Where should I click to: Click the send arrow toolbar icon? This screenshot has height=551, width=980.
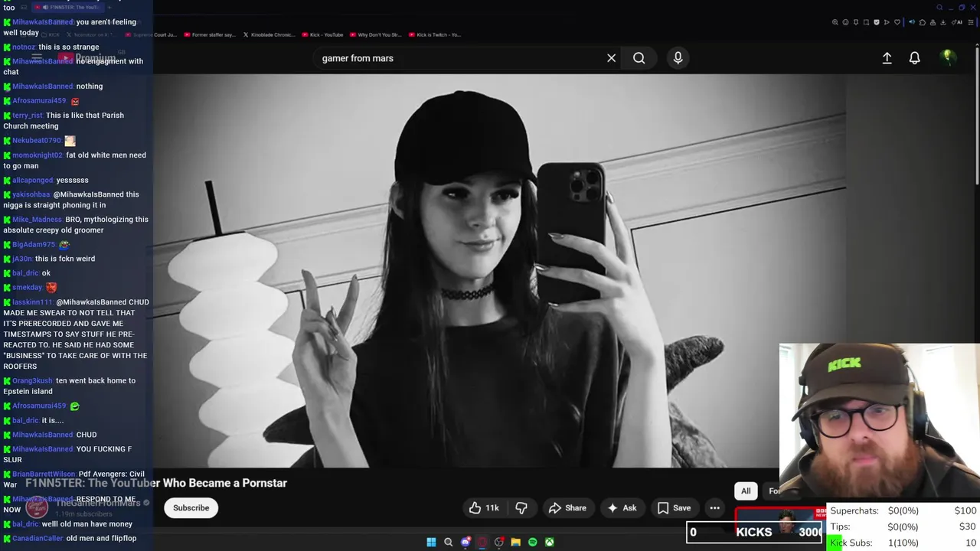tap(887, 22)
